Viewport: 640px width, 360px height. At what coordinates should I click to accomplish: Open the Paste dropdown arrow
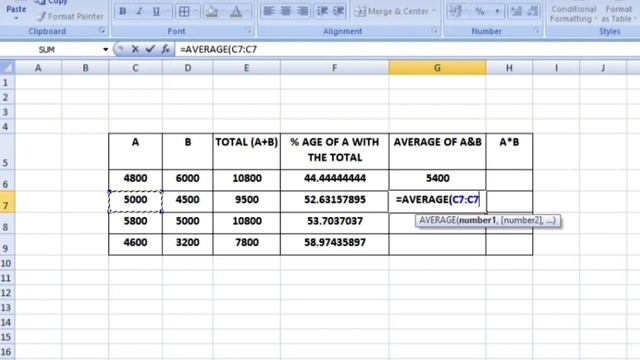16,19
